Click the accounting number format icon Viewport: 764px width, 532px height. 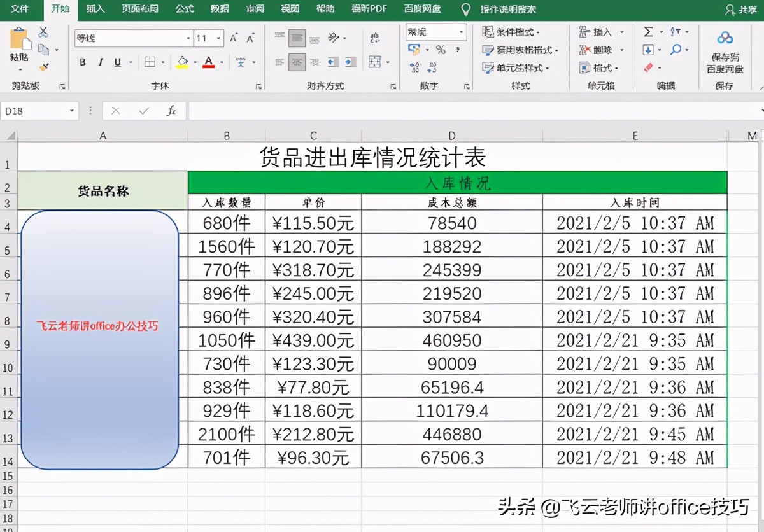(414, 50)
